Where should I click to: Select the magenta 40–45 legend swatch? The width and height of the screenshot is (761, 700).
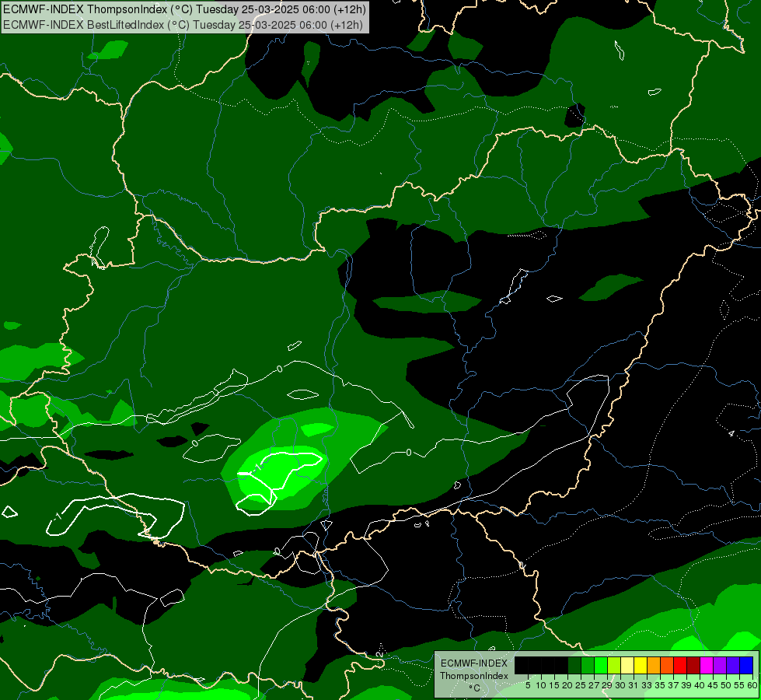[707, 665]
